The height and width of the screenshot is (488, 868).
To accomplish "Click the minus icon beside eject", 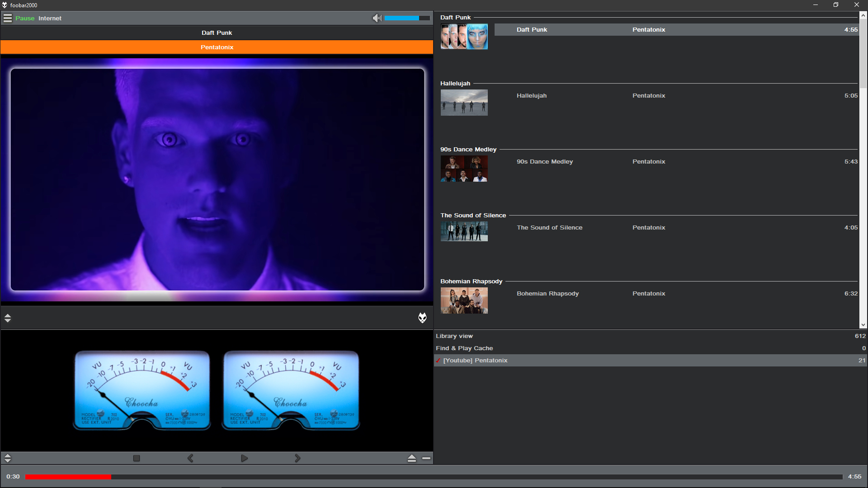I will click(x=426, y=458).
